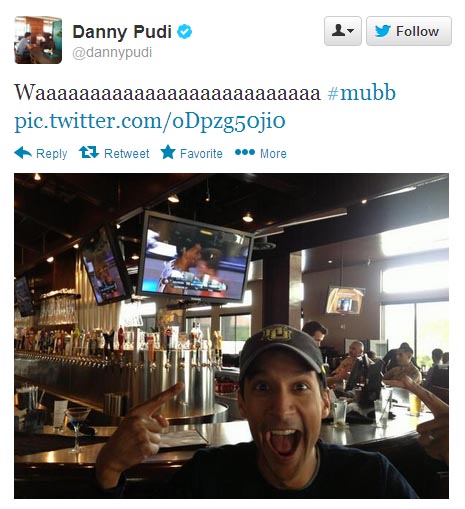
Task: Open the #mubb hashtag link
Action: tap(362, 93)
